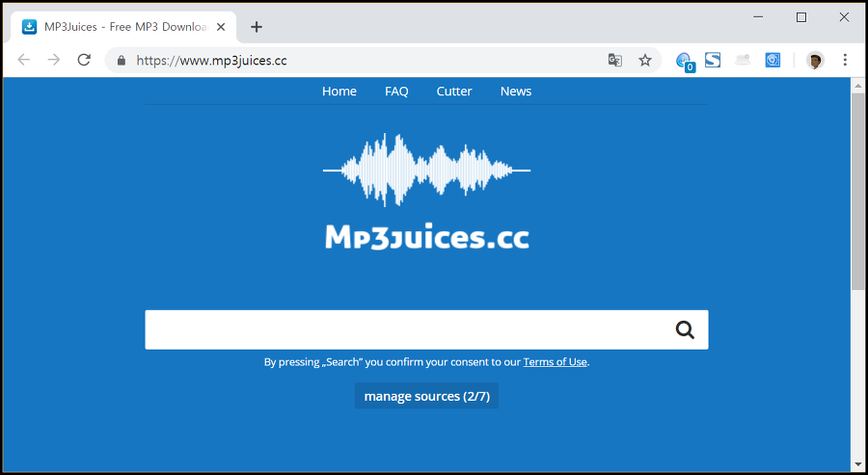Open the blue S extension icon

(713, 60)
